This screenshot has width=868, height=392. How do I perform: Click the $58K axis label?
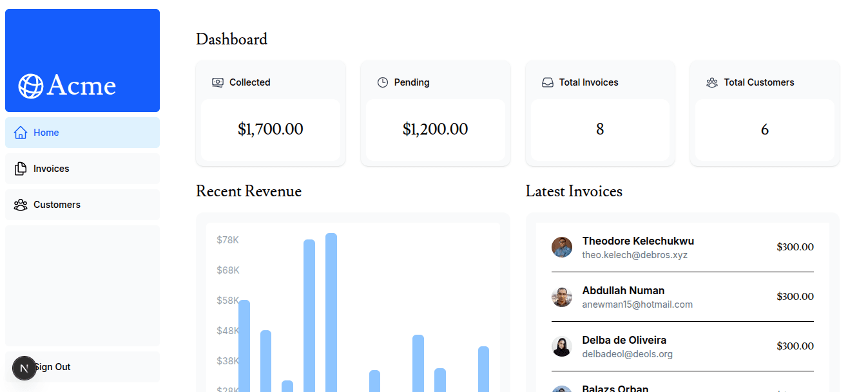(x=228, y=301)
